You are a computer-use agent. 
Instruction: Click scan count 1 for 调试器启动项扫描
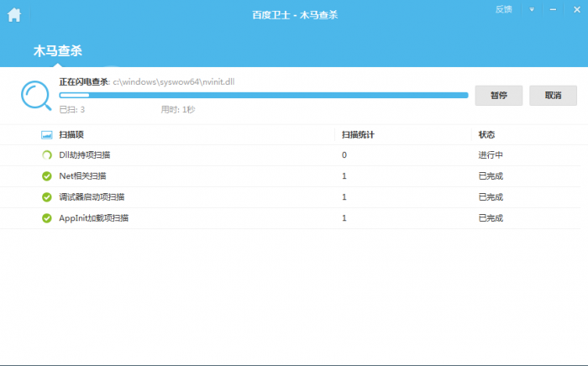point(344,197)
